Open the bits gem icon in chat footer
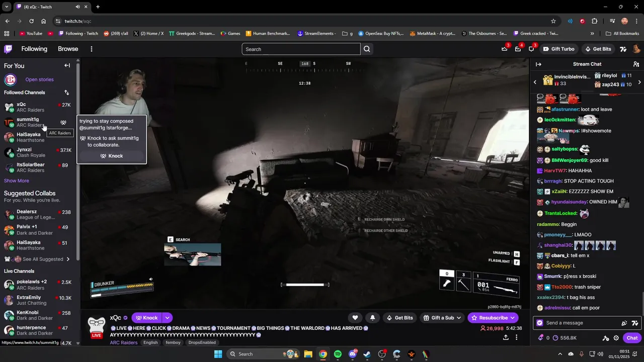 click(541, 338)
